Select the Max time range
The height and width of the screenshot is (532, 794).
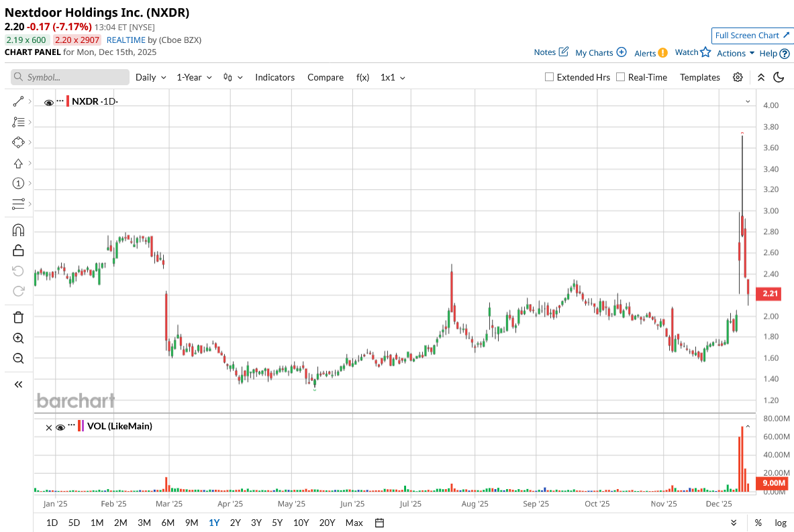[x=354, y=523]
